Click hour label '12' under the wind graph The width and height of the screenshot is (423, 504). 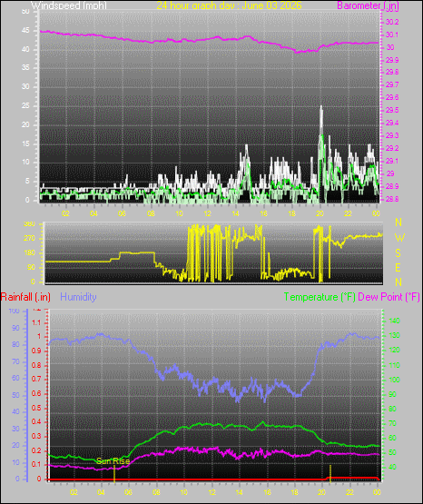tap(208, 213)
